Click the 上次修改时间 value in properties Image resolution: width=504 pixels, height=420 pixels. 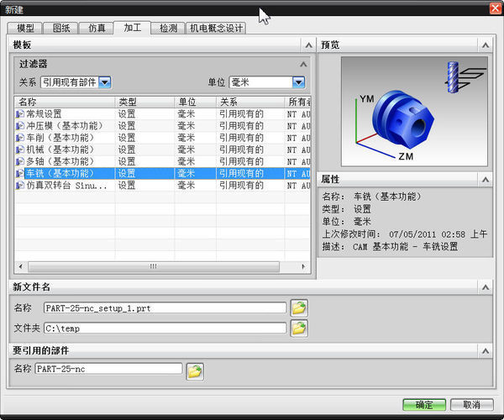click(x=438, y=234)
